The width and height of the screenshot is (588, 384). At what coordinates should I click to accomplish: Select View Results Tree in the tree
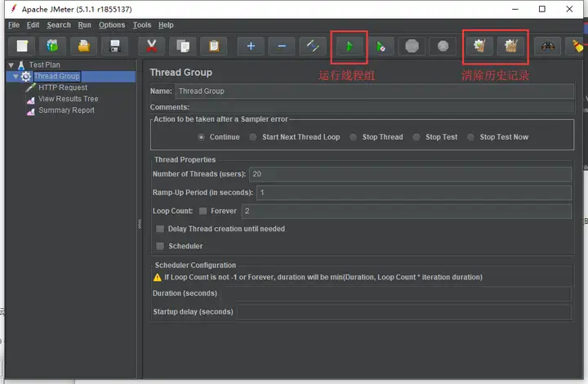pyautogui.click(x=69, y=99)
